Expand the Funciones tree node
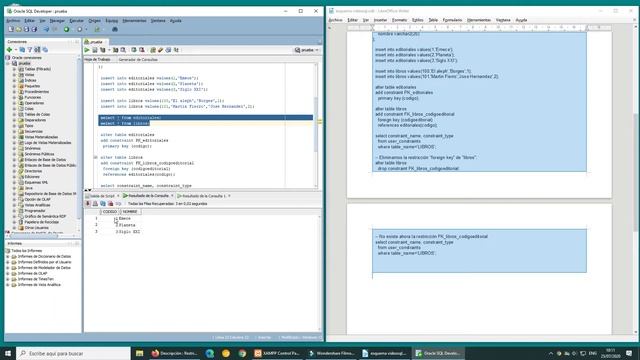The image size is (640, 360). [x=14, y=98]
